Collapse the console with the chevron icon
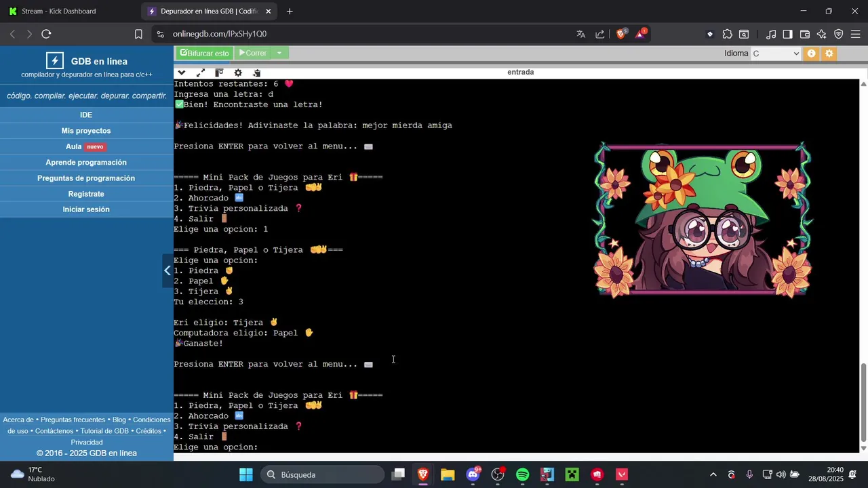This screenshot has height=488, width=868. tap(182, 73)
